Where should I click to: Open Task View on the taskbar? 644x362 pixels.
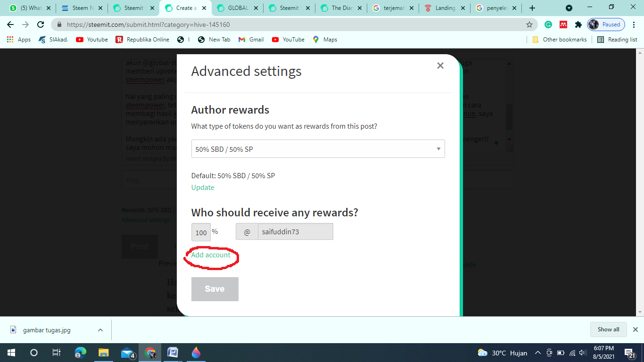pos(56,353)
